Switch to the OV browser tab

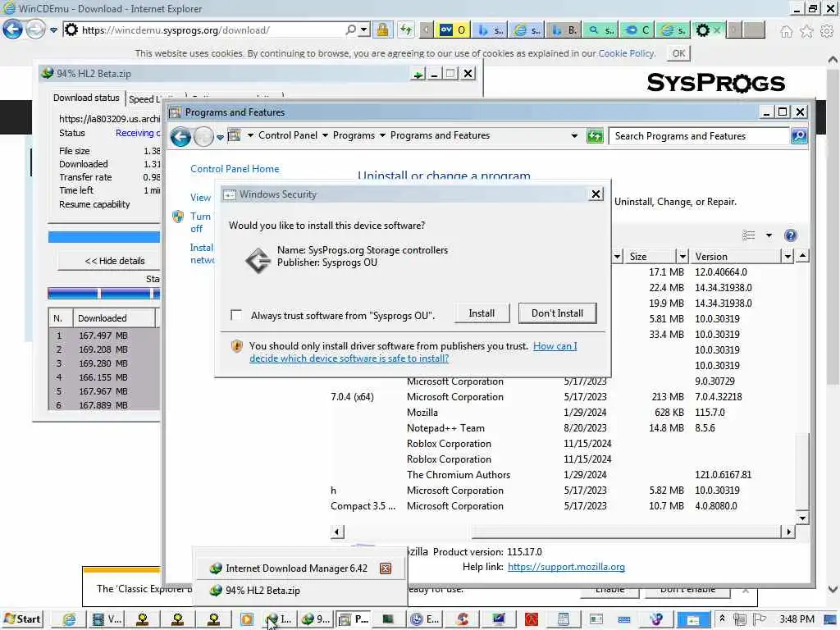tap(453, 30)
